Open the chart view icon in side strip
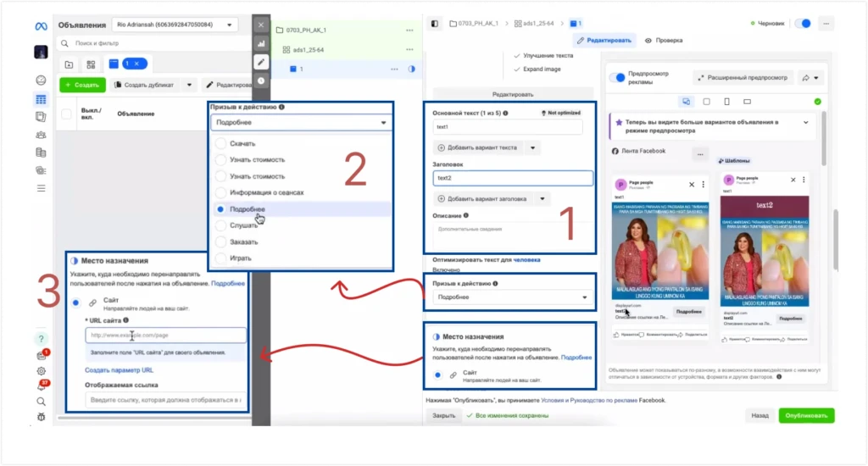The image size is (868, 466). 261,44
